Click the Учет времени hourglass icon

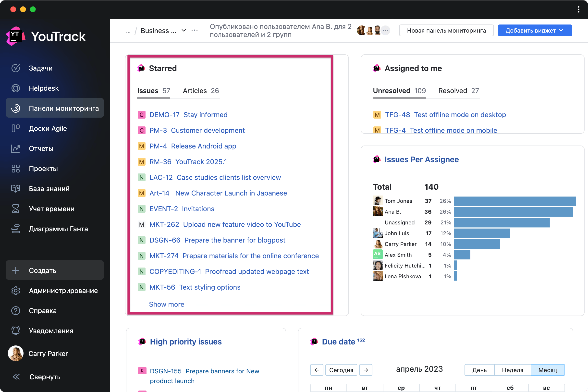coord(15,209)
